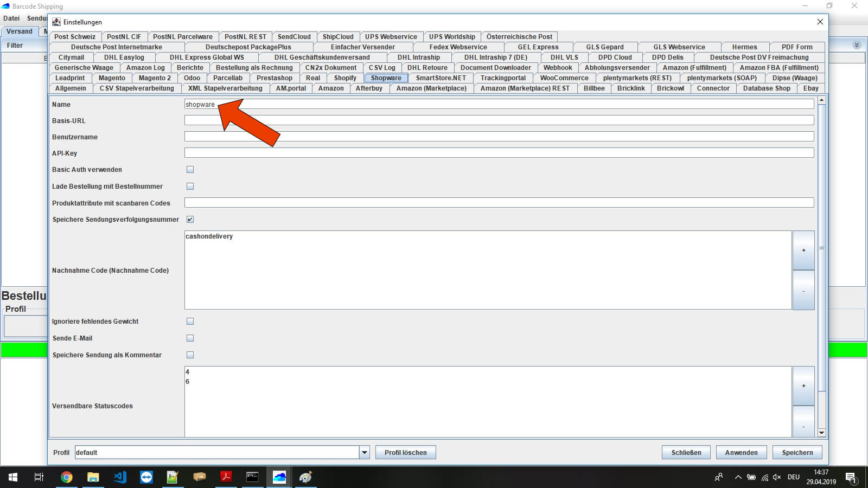Open TeamViewer from the taskbar
The image size is (868, 488).
pyautogui.click(x=146, y=477)
